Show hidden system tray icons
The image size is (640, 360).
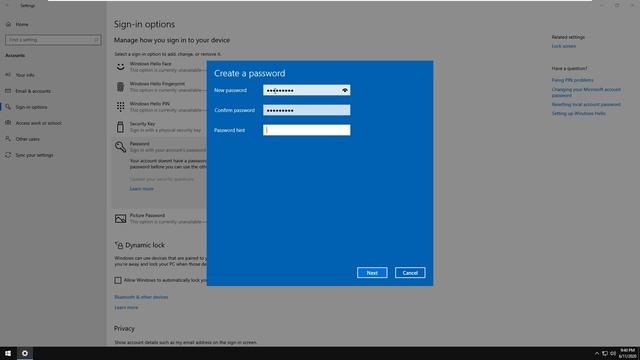pos(597,353)
